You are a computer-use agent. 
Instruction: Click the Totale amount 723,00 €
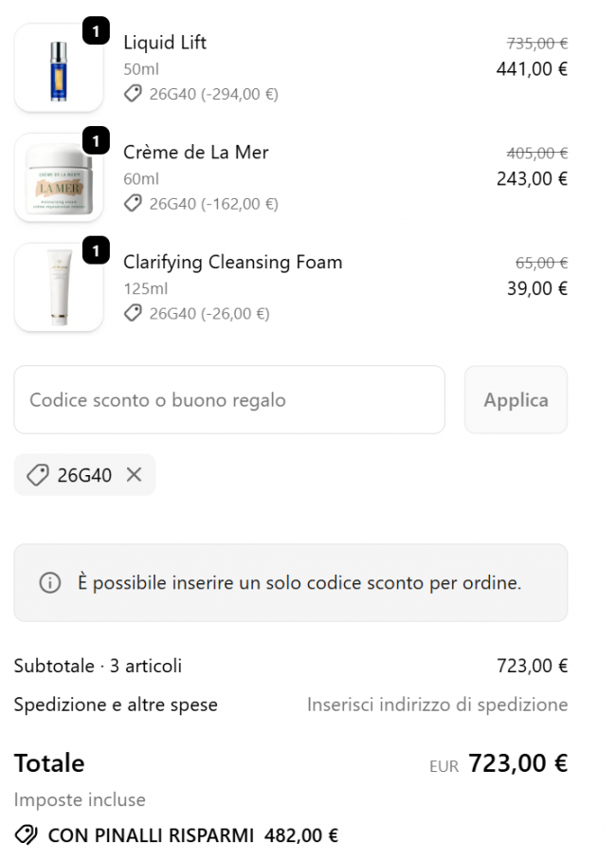coord(517,763)
